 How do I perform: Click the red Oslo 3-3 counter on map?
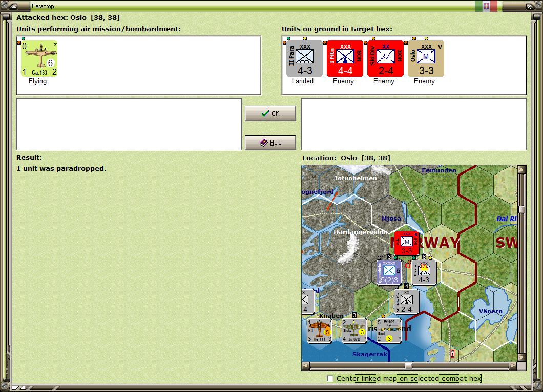(407, 243)
